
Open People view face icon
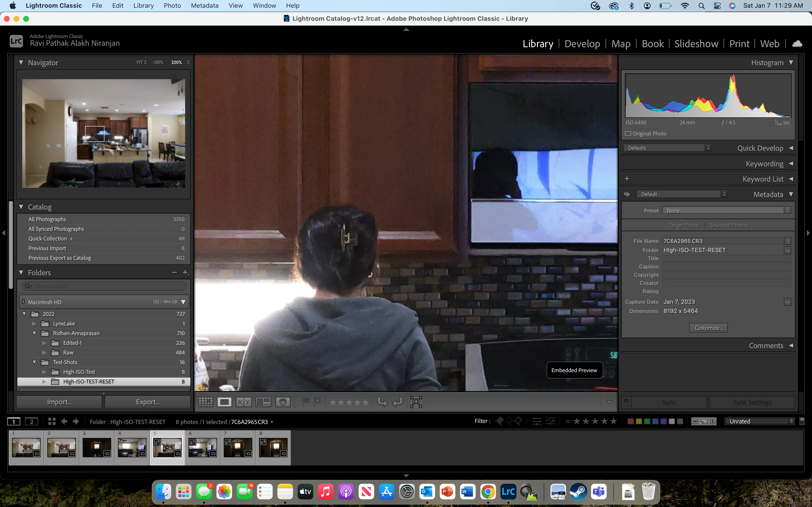[x=283, y=402]
